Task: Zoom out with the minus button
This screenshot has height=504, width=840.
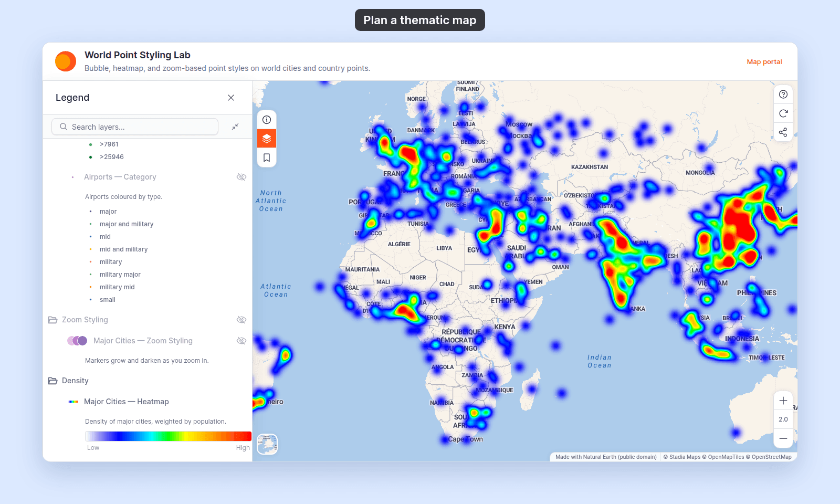Action: tap(783, 438)
